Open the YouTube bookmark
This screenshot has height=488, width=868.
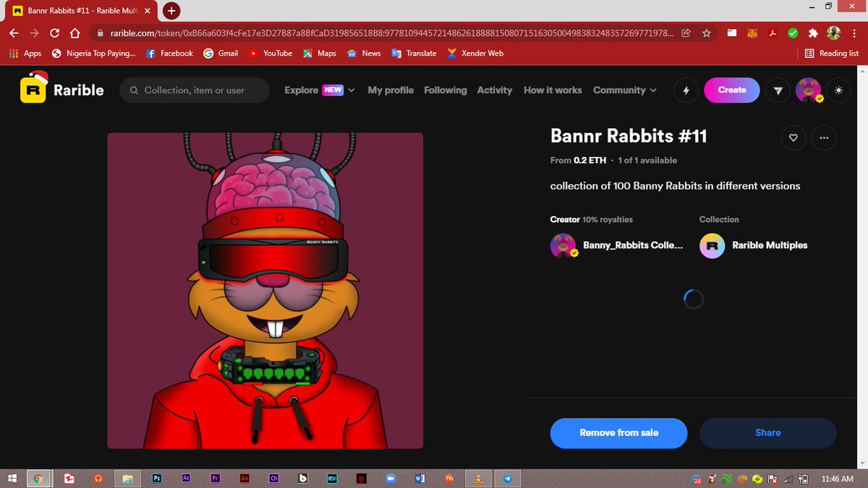[x=271, y=53]
